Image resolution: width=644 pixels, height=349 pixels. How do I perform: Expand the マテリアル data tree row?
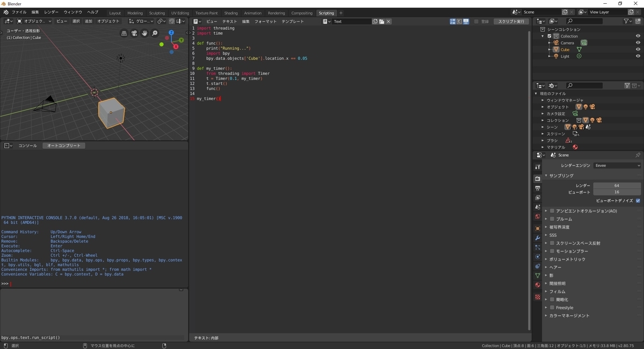pyautogui.click(x=543, y=147)
